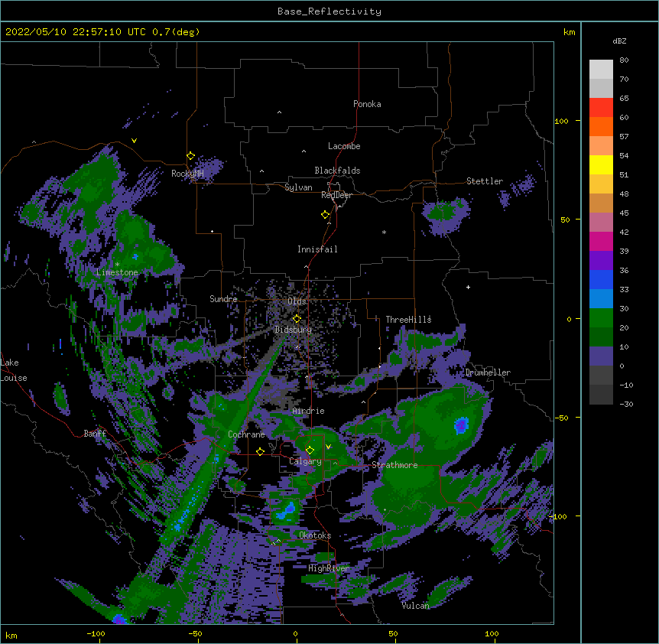The height and width of the screenshot is (644, 659).
Task: Click the white asterisk east of Innisfail
Action: coord(384,232)
